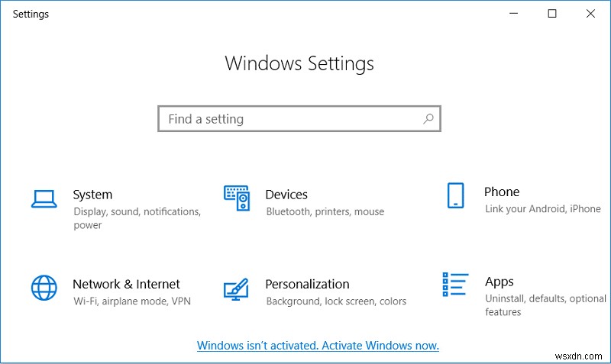Click 'Bluetooth, printers, mouse' description text
Image resolution: width=611 pixels, height=364 pixels.
(x=325, y=211)
